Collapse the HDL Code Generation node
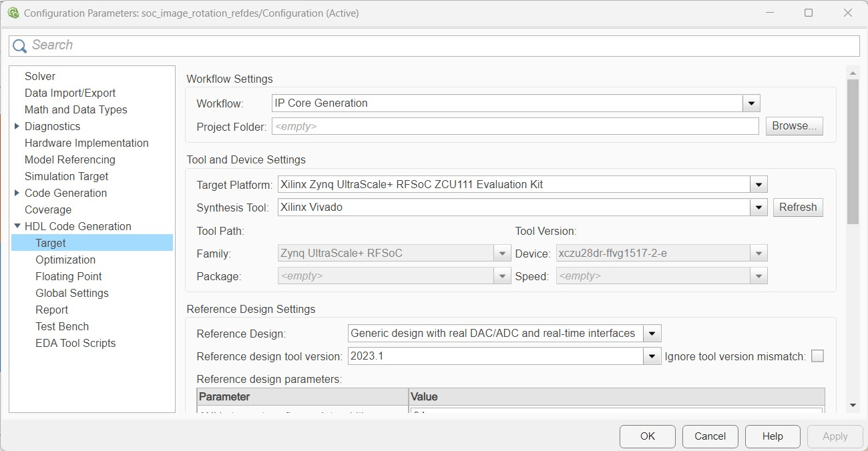This screenshot has height=451, width=868. pyautogui.click(x=17, y=226)
